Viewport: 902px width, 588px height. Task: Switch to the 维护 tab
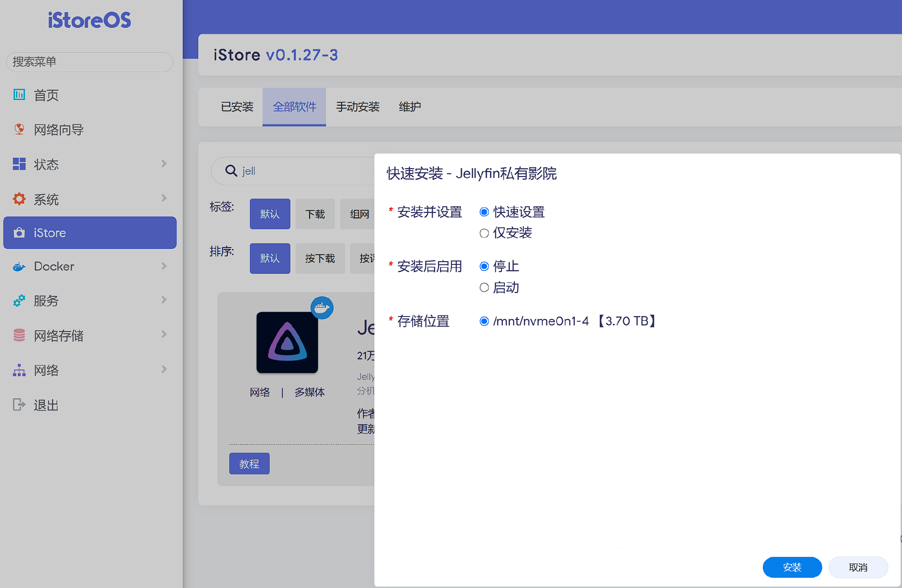[410, 107]
